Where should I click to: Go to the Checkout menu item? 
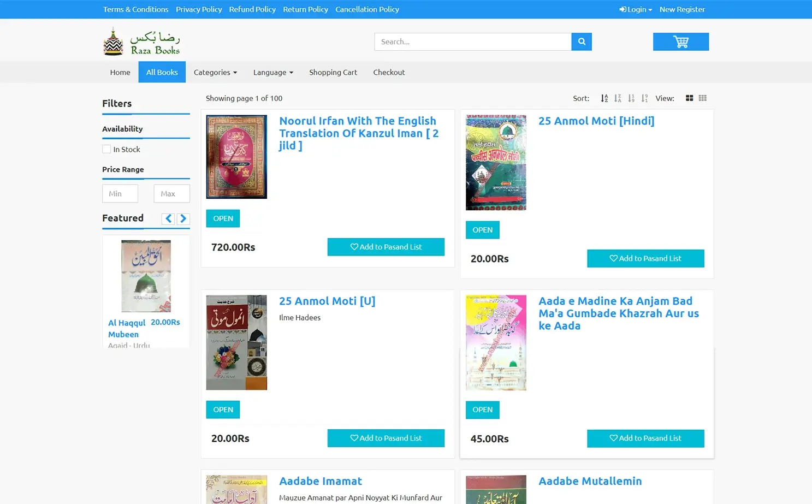click(389, 72)
